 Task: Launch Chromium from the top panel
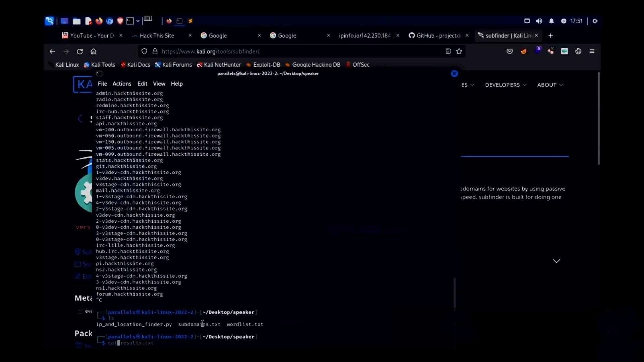[x=110, y=21]
